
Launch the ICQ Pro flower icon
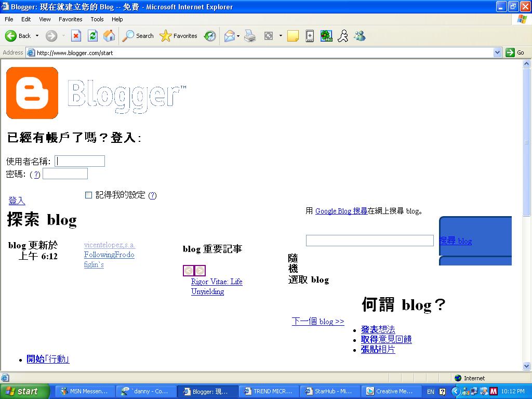[326, 36]
